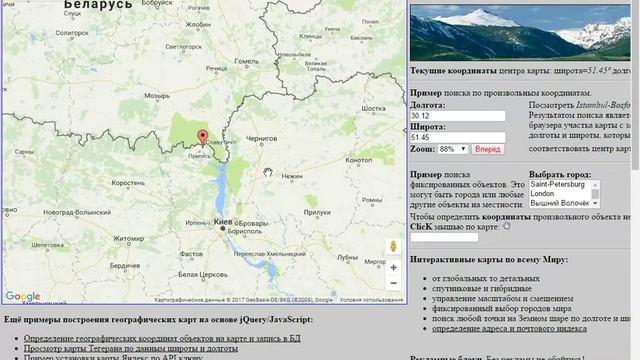Click the Киев city label on map

223,222
